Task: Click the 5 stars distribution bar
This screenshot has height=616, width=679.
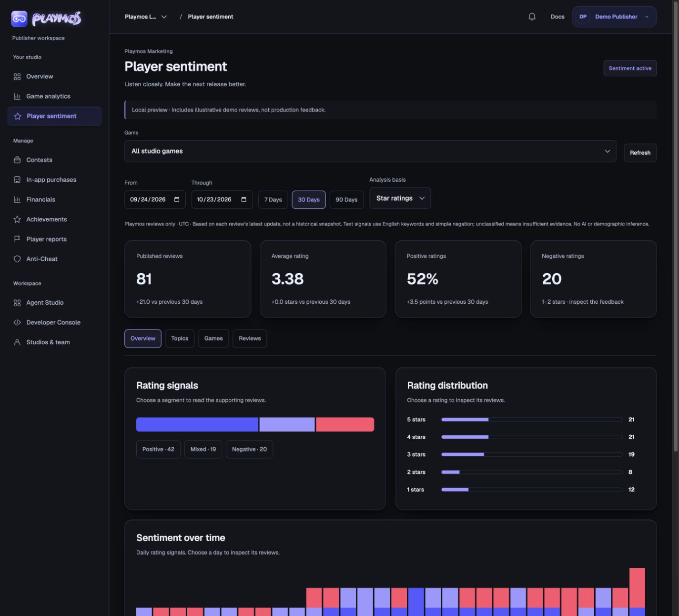Action: pyautogui.click(x=532, y=420)
